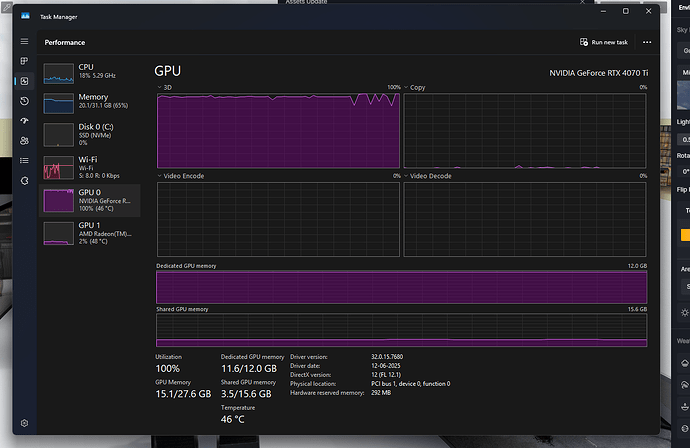Select the Performance page icon

24,81
